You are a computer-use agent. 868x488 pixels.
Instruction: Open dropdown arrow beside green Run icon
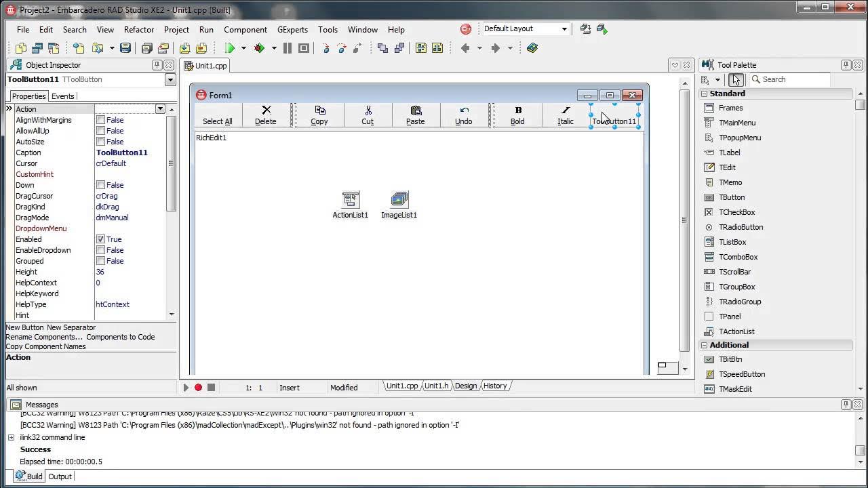coord(243,48)
